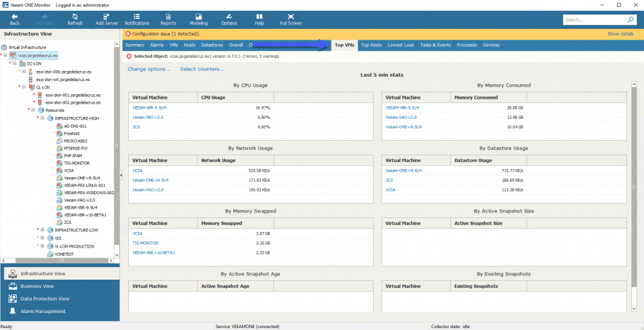The width and height of the screenshot is (644, 330).
Task: Click the Show details link
Action: tap(620, 34)
